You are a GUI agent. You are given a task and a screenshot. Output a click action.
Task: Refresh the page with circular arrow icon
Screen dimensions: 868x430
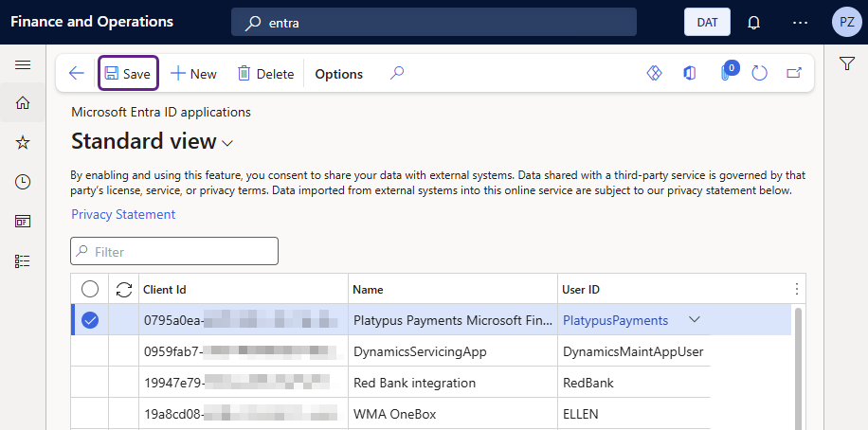click(758, 74)
